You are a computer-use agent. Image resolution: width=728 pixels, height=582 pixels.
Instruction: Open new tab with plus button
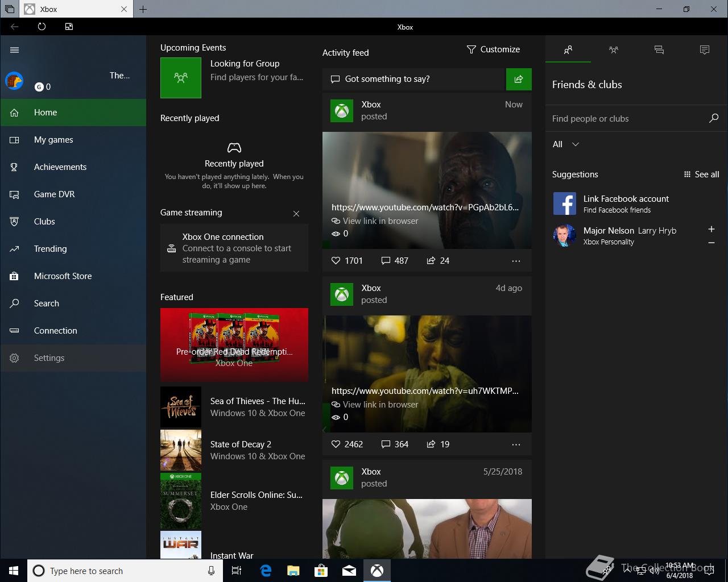[x=143, y=9]
